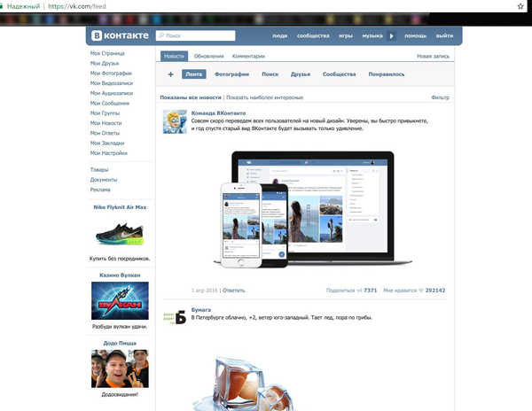Click the Вулкан casino ad image
This screenshot has height=411, width=532.
coord(120,300)
